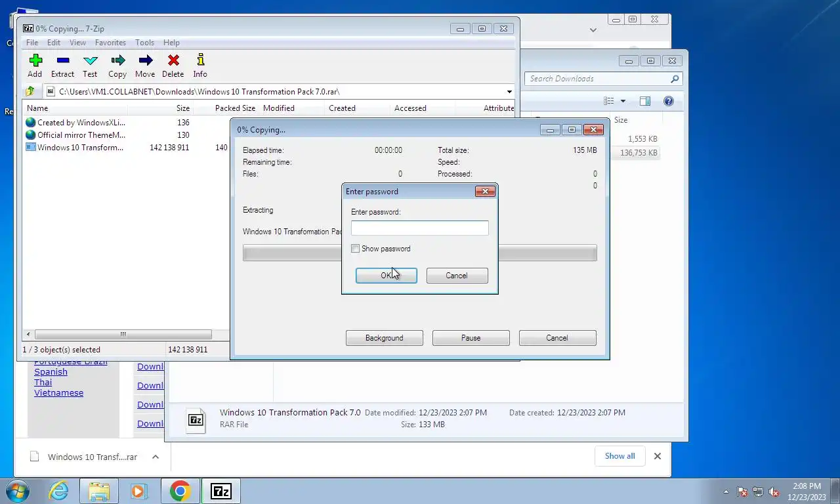Viewport: 840px width, 504px height.
Task: Click the 7-Zip taskbar button
Action: (221, 491)
